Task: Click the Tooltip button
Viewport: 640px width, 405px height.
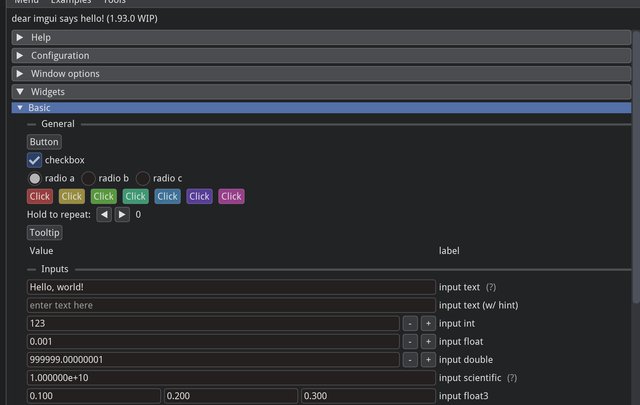Action: [44, 233]
